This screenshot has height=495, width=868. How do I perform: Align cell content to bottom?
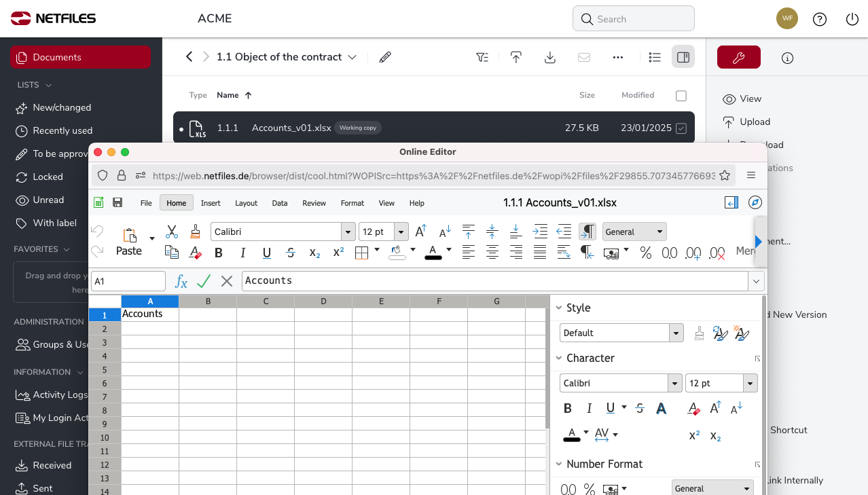click(516, 232)
